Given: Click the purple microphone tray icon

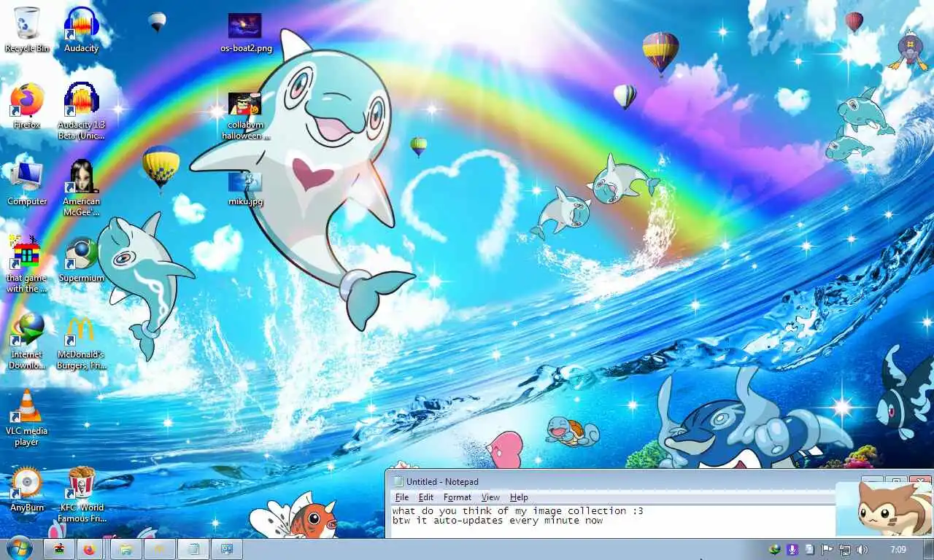Looking at the screenshot, I should coord(792,550).
